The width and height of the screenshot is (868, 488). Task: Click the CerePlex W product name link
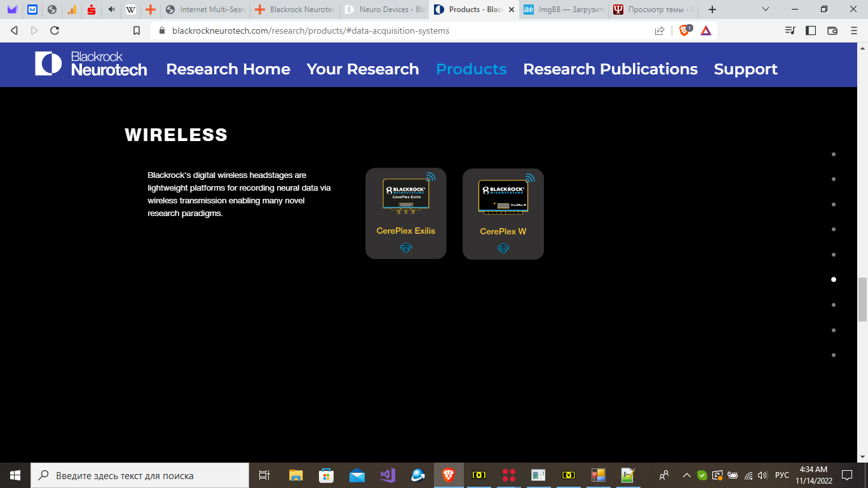click(503, 231)
